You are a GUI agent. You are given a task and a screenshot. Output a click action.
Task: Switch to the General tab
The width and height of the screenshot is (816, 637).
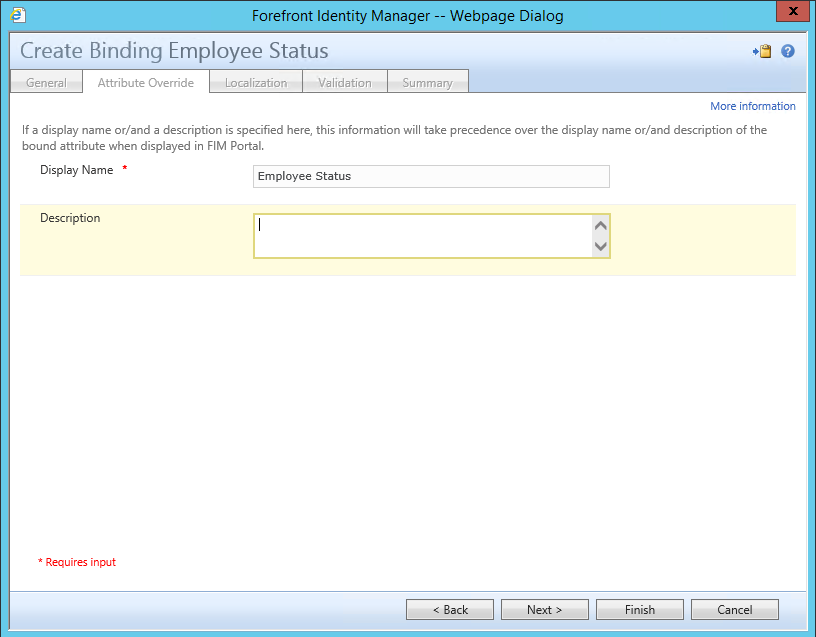(46, 82)
